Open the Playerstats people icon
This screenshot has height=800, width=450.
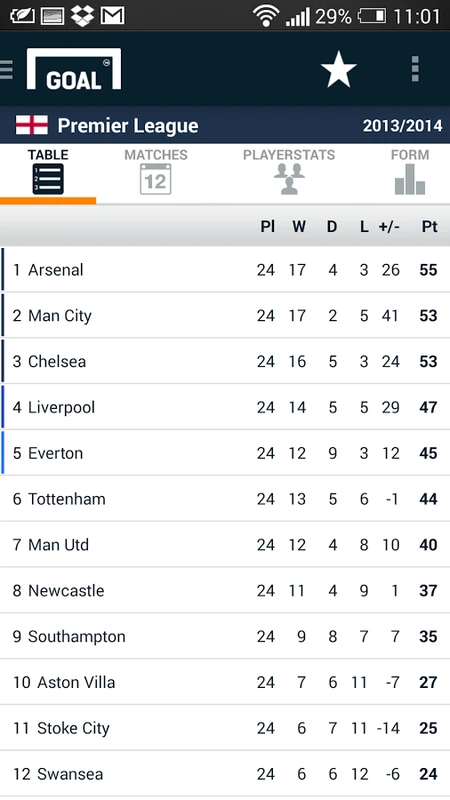pos(289,179)
